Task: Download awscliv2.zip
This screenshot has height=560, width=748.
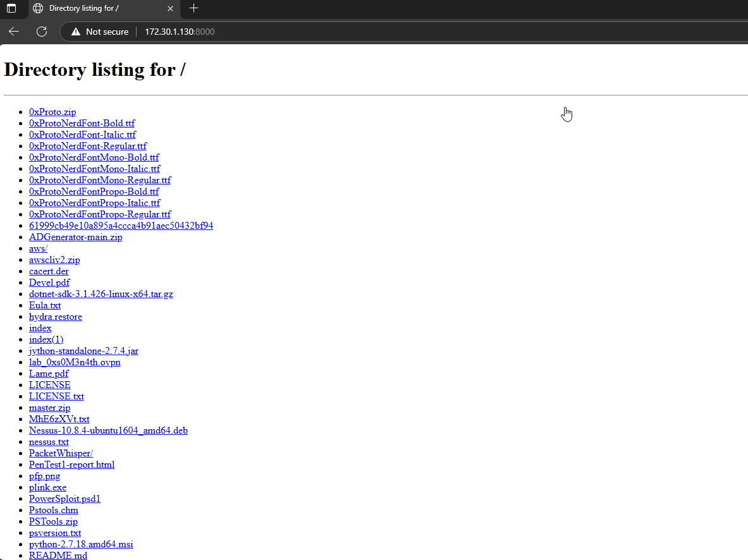Action: (x=54, y=260)
